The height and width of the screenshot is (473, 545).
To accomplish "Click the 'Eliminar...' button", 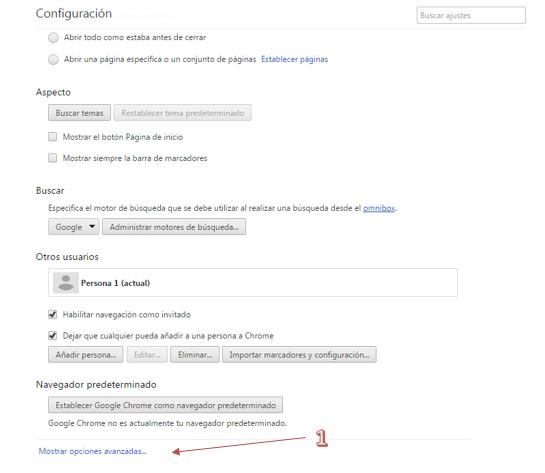I will coord(195,354).
